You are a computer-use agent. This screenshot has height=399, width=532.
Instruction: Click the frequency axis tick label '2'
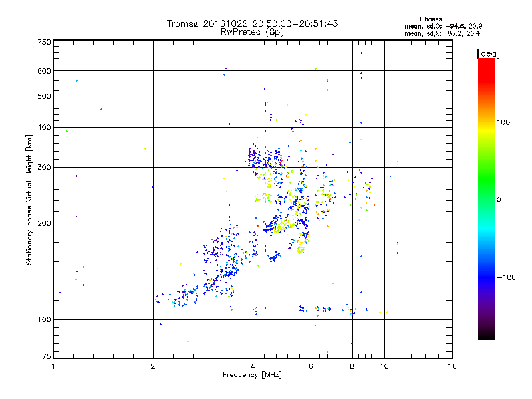153,366
